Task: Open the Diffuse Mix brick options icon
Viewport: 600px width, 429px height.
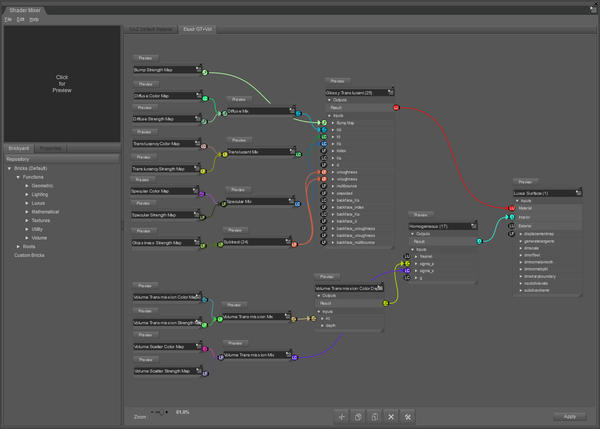Action: 292,110
